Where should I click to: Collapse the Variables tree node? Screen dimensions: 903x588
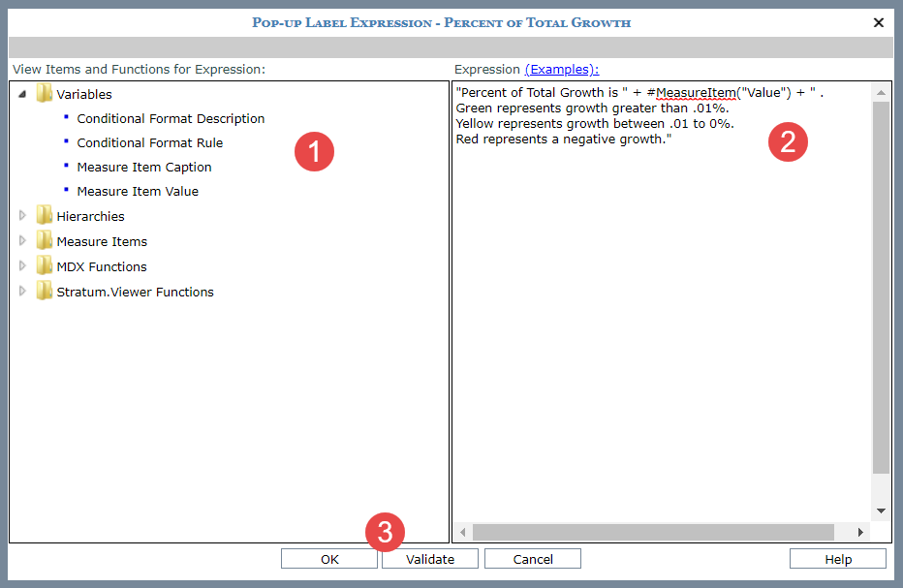(23, 94)
